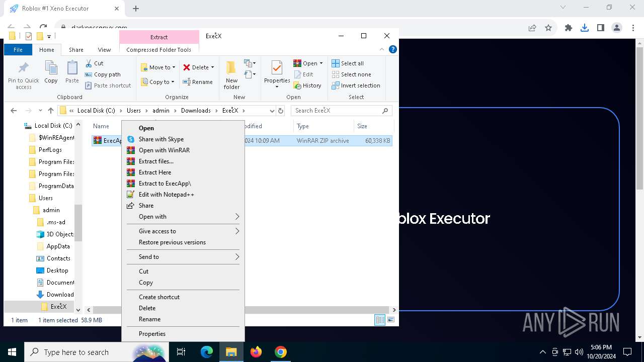Refresh the Explorer folder view

click(x=281, y=111)
